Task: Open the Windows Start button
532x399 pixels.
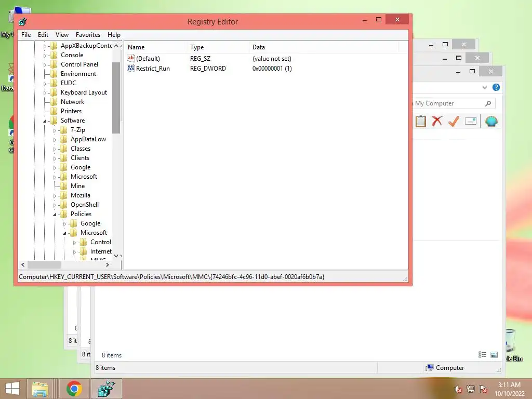Action: 12,389
